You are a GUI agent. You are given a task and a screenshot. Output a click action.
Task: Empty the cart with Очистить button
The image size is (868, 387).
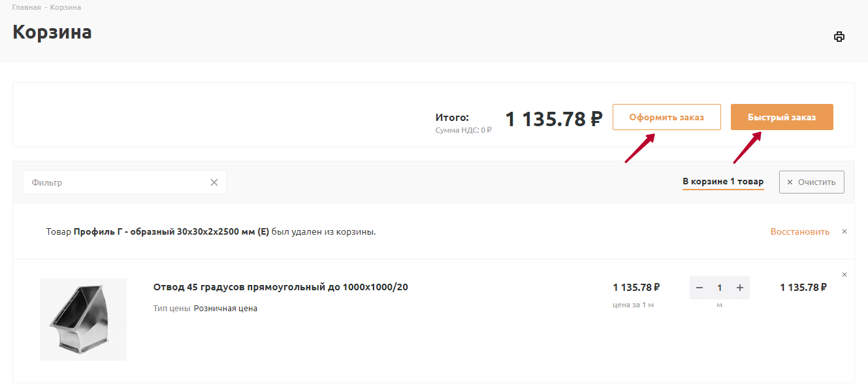[811, 182]
